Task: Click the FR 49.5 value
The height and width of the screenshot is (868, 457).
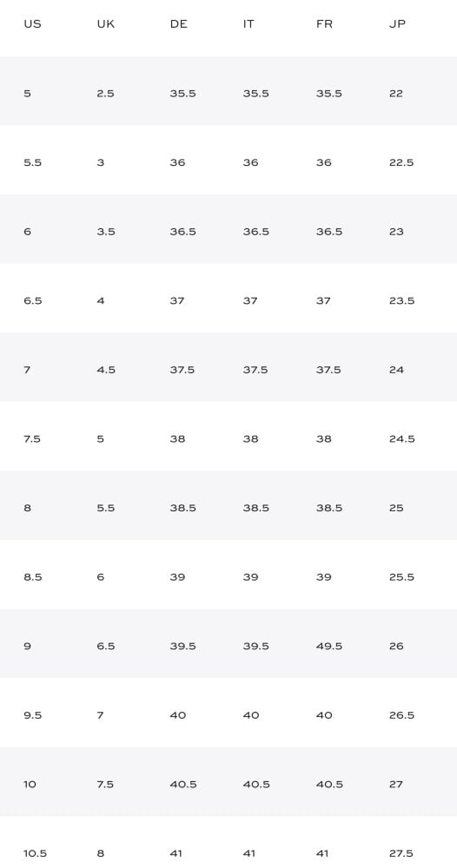Action: [x=329, y=647]
